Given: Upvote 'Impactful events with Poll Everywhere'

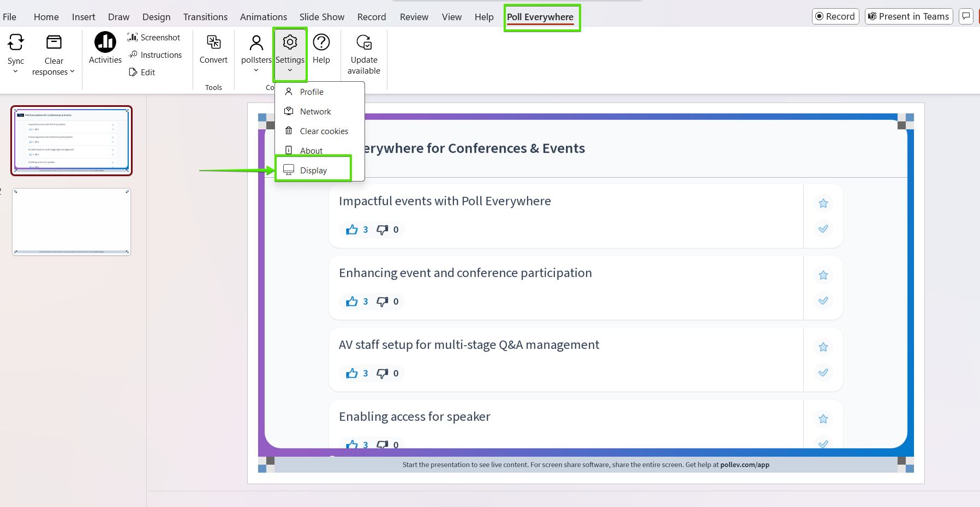Looking at the screenshot, I should pyautogui.click(x=352, y=230).
